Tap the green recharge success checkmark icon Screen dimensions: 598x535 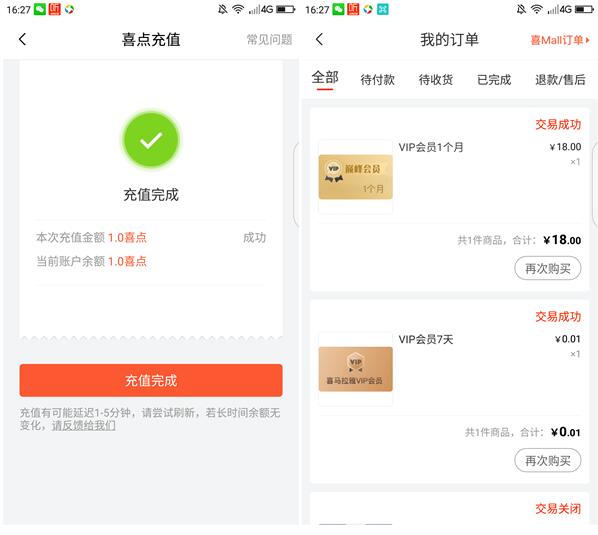pyautogui.click(x=151, y=140)
